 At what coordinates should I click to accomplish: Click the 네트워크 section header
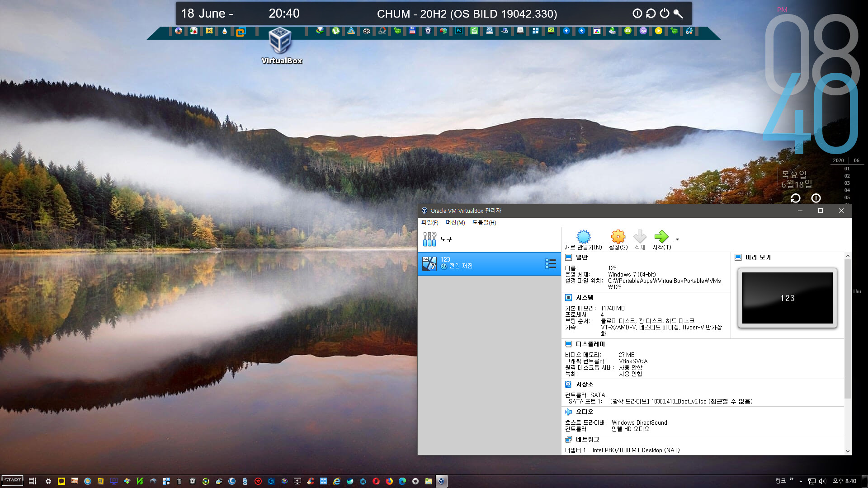pos(587,440)
